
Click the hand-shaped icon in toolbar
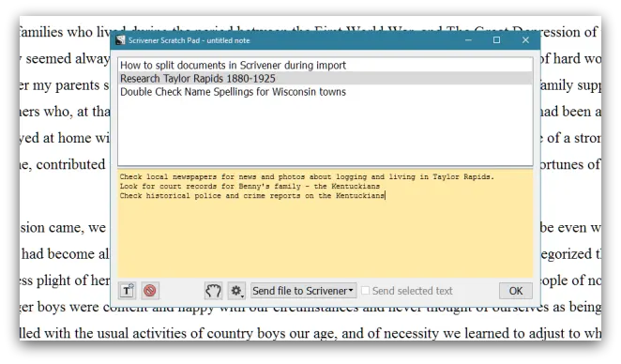pyautogui.click(x=213, y=291)
